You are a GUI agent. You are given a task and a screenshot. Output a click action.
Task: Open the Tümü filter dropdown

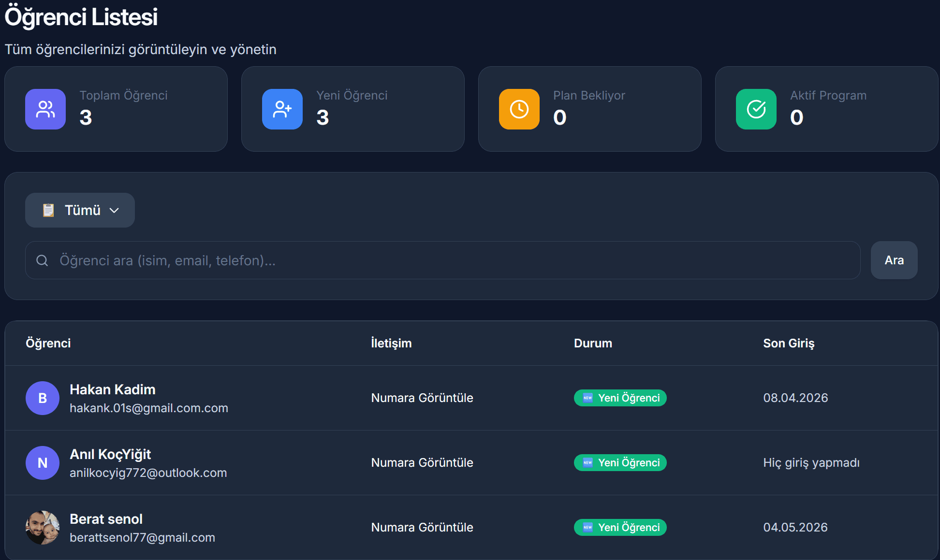[80, 210]
